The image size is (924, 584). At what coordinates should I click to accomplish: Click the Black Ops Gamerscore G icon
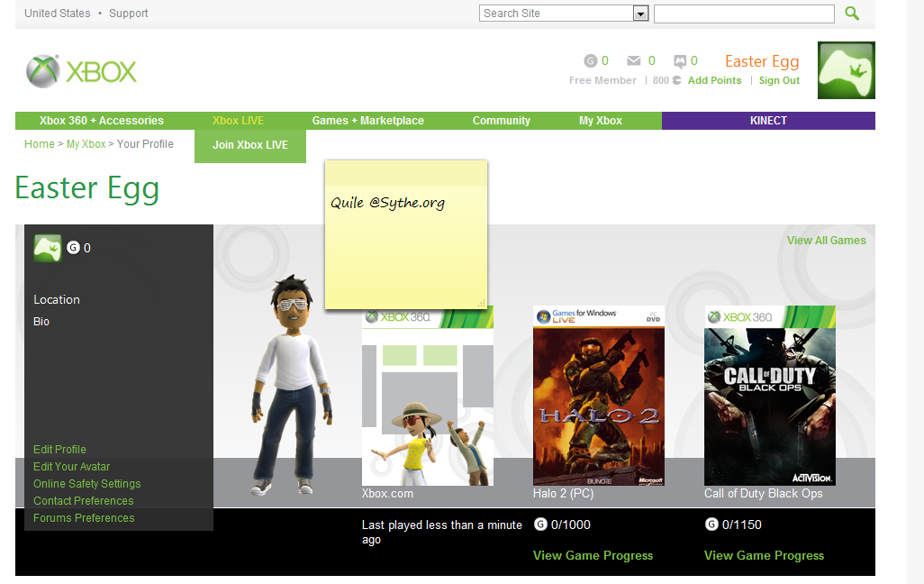click(x=711, y=524)
